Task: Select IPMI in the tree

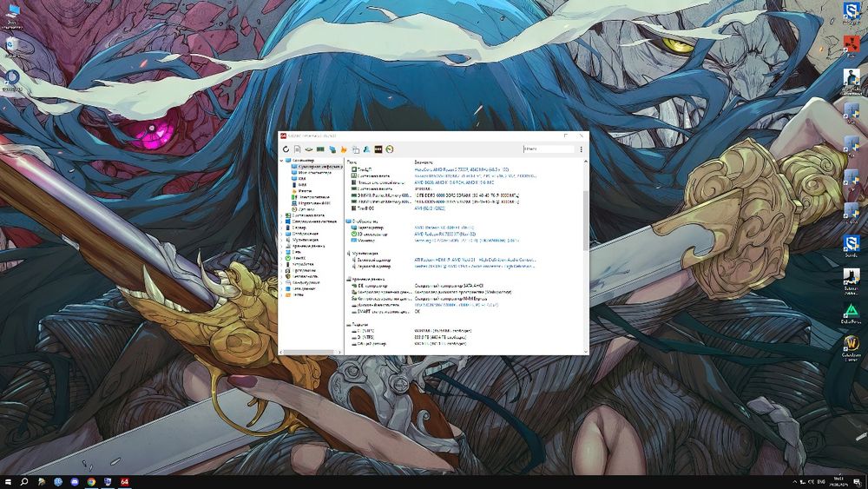Action: (302, 185)
